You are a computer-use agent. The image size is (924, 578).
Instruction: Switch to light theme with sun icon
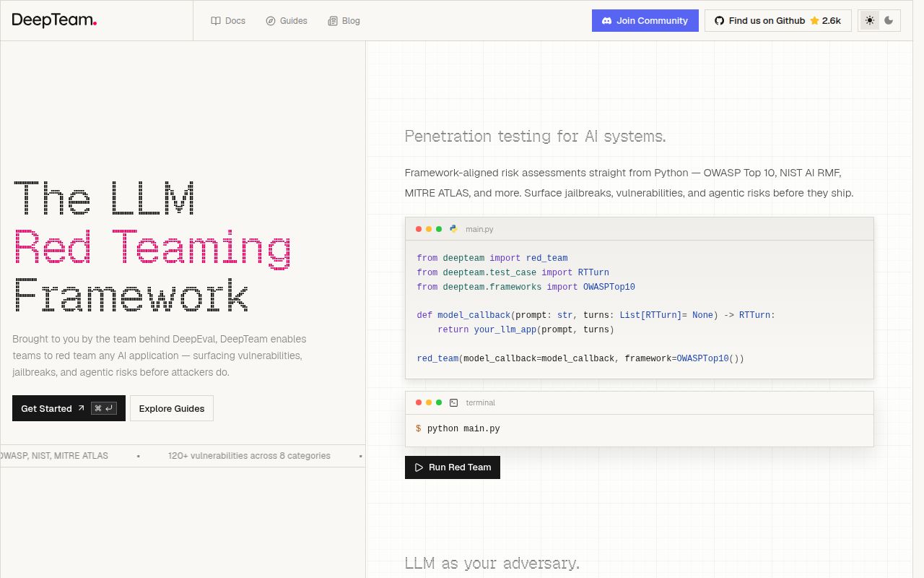(x=870, y=20)
